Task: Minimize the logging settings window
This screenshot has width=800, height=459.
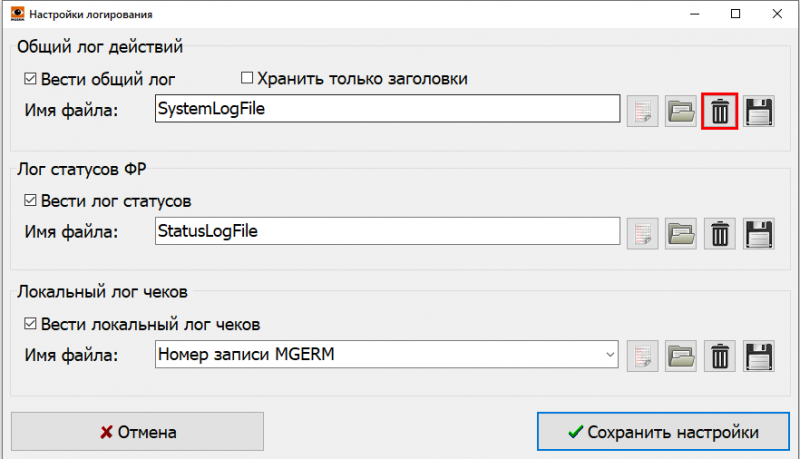Action: click(694, 14)
